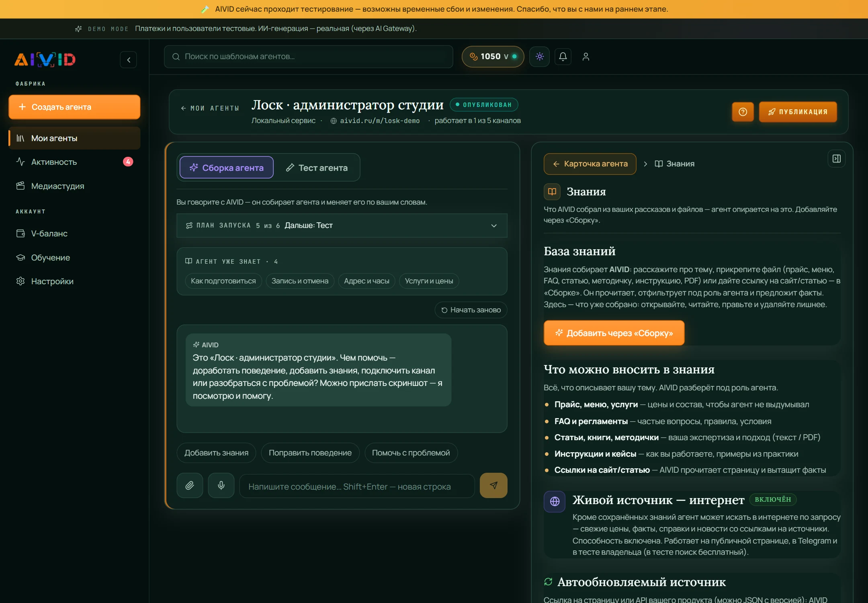Click the refresh icon of Автообновляемый источник

pyautogui.click(x=548, y=582)
